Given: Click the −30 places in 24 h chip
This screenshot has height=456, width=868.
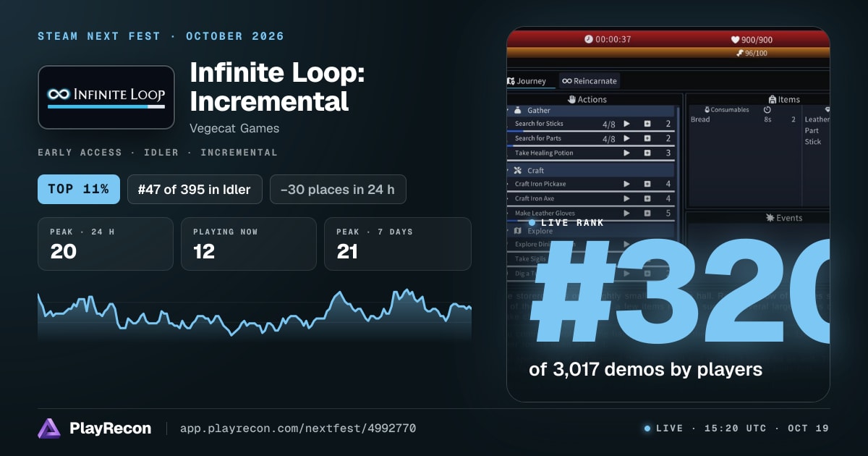Looking at the screenshot, I should coord(338,190).
